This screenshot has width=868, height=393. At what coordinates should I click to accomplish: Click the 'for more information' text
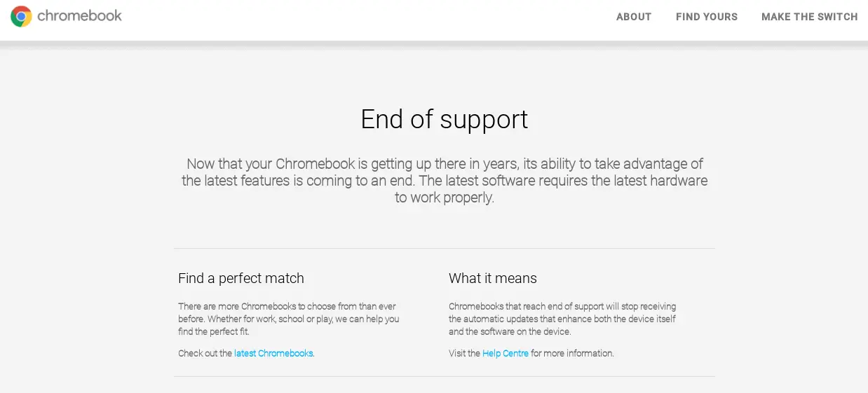(572, 353)
